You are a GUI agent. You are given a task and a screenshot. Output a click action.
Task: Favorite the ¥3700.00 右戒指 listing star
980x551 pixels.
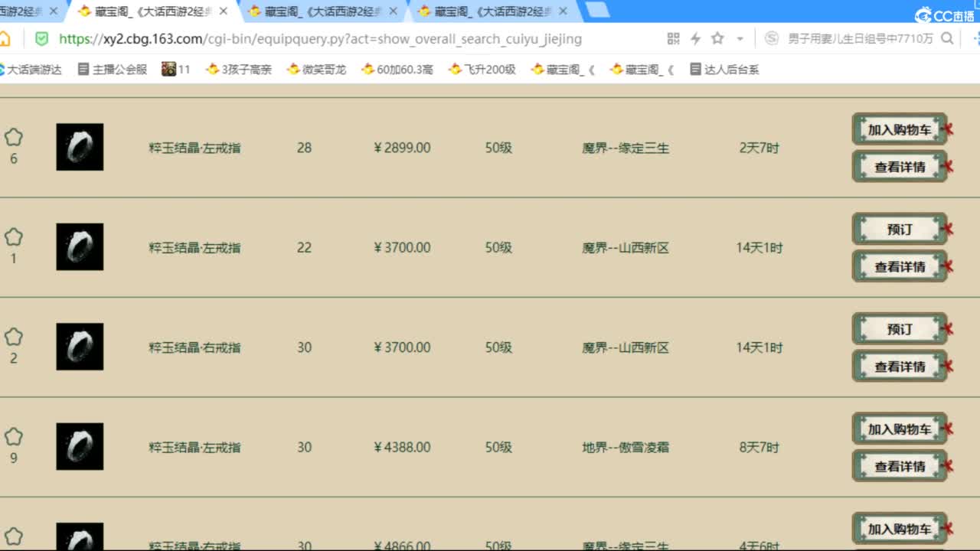click(x=13, y=337)
